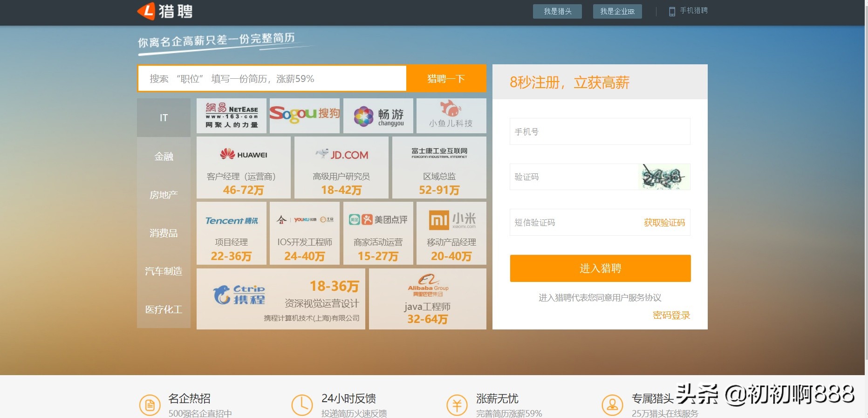868x418 pixels.
Task: Click the Foxconn Industrial Internet logo
Action: (x=439, y=153)
